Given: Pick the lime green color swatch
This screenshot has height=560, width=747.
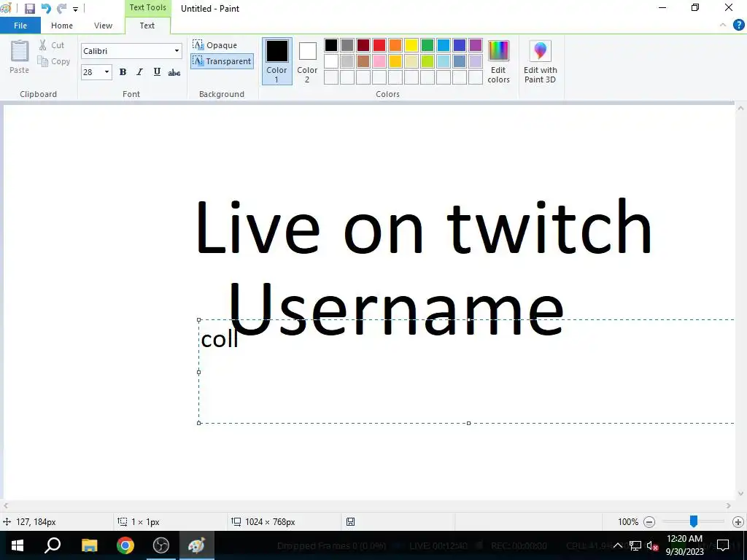Looking at the screenshot, I should pos(427,61).
